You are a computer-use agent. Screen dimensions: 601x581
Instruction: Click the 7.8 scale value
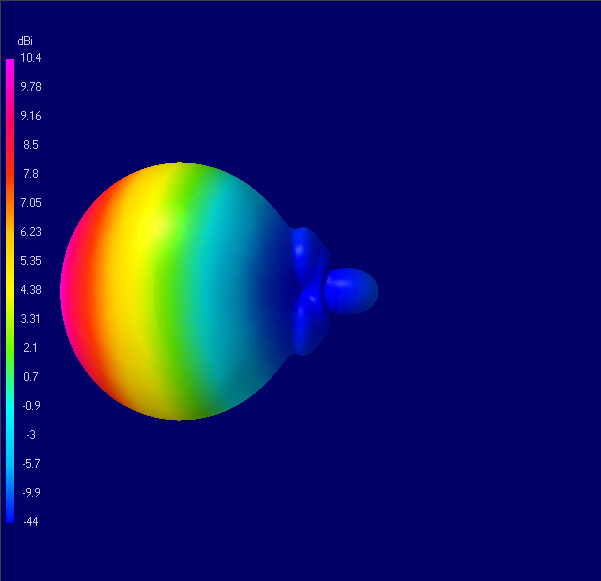[x=31, y=174]
